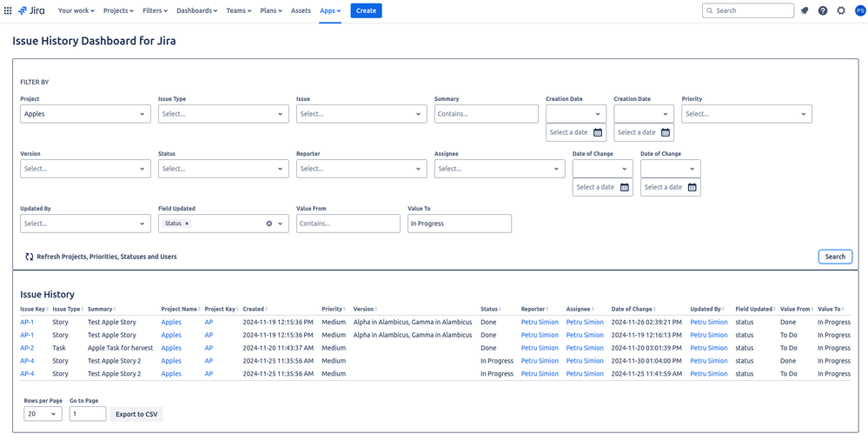Click the Go to Page field
The width and height of the screenshot is (868, 441).
click(88, 414)
